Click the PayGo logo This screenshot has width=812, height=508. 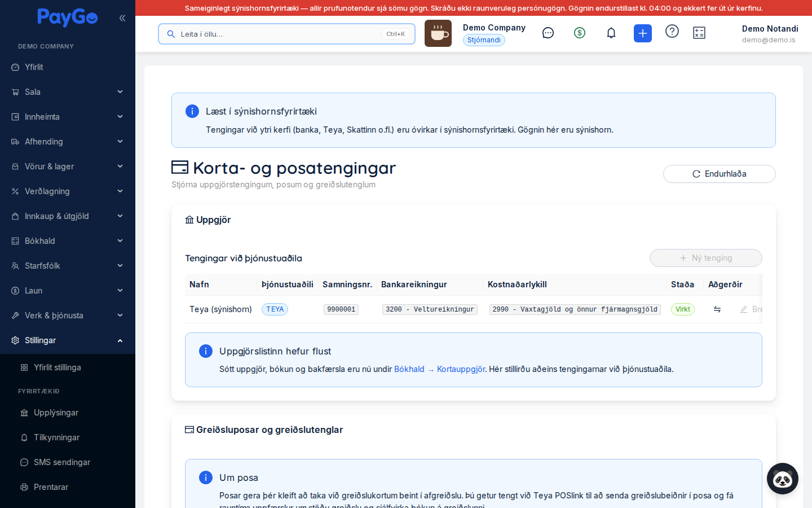click(68, 17)
